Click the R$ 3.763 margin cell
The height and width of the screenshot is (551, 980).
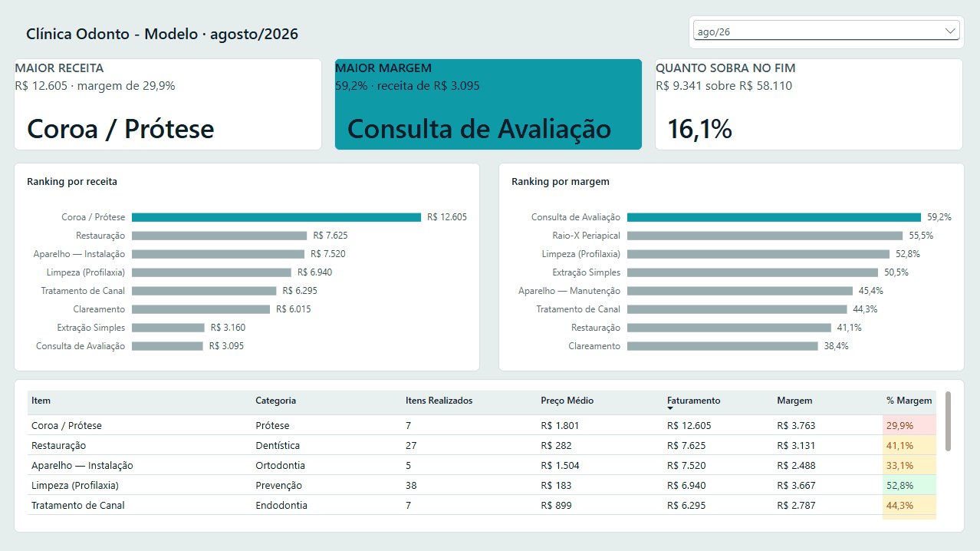796,425
